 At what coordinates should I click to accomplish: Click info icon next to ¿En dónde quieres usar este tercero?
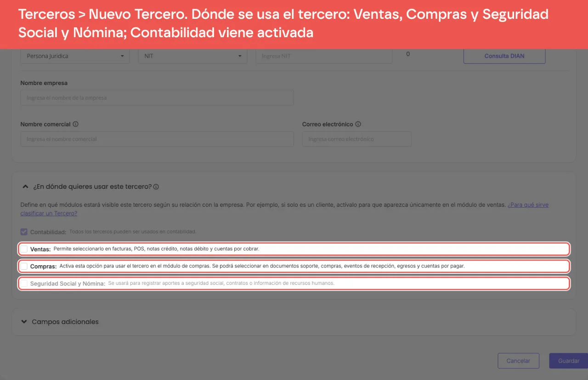(156, 187)
